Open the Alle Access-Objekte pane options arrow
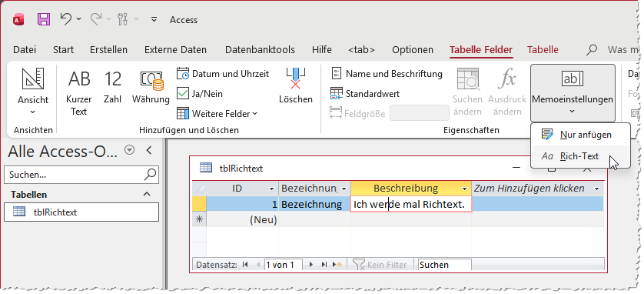The width and height of the screenshot is (644, 294). [x=129, y=151]
